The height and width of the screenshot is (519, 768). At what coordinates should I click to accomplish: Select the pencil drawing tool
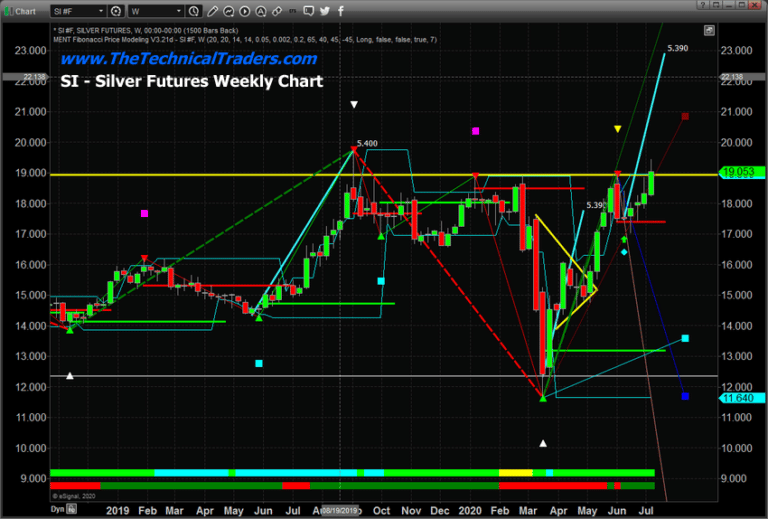pyautogui.click(x=212, y=11)
